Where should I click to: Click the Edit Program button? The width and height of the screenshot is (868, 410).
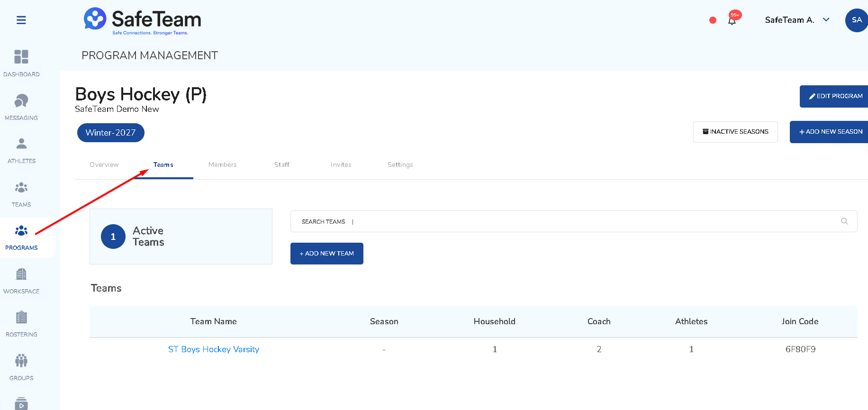(x=834, y=96)
